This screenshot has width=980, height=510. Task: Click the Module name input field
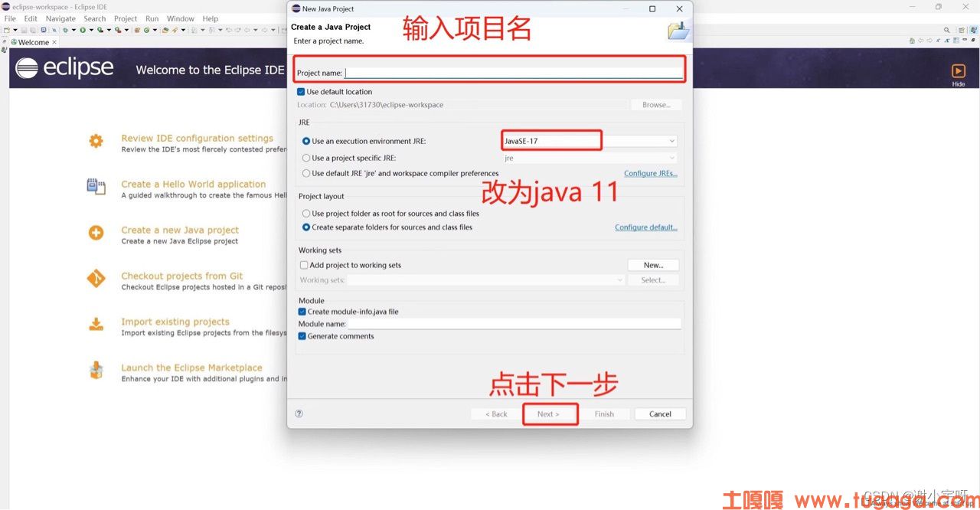(514, 324)
